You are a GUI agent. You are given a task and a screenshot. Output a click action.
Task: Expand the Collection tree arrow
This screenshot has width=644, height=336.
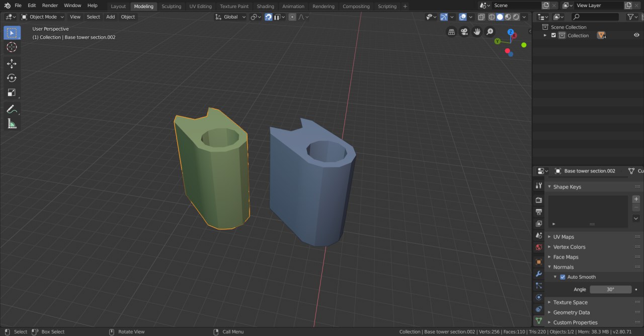point(545,35)
